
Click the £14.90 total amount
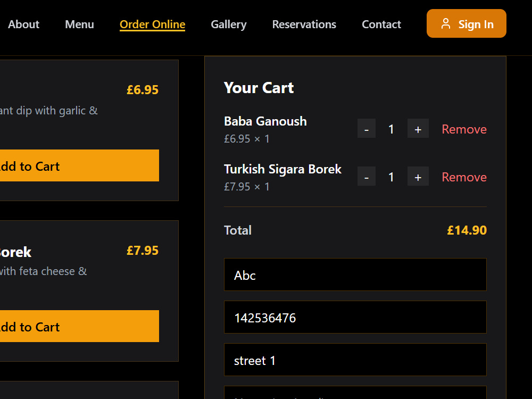[x=467, y=230]
